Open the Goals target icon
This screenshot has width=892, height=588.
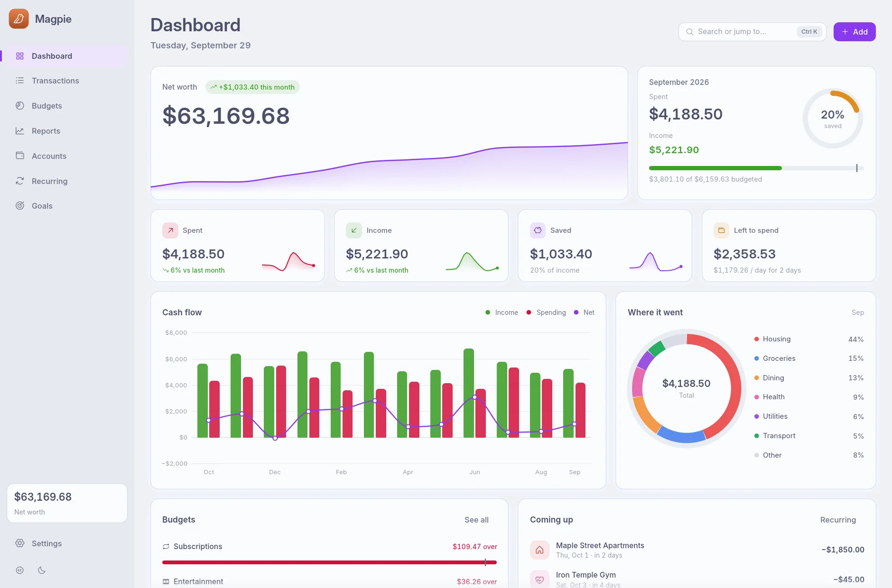pos(20,206)
